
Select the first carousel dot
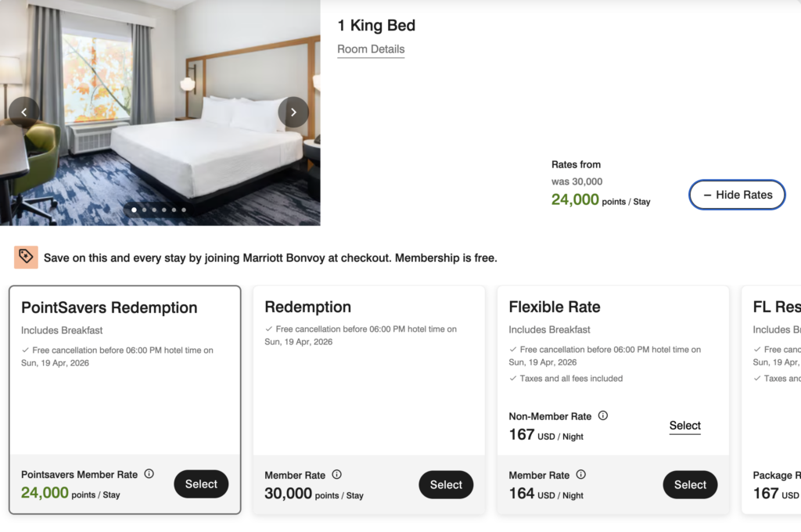(134, 210)
